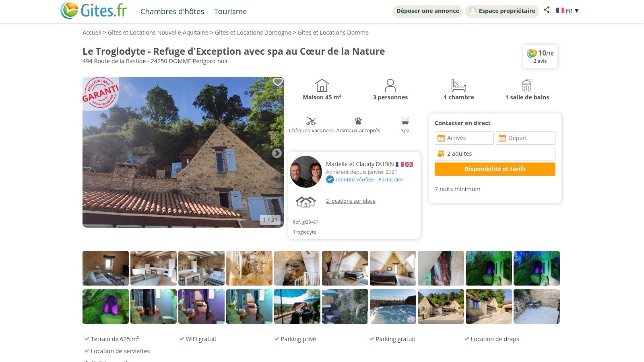
Task: Open Gîtes et Locations Domme breadcrumb
Action: click(x=333, y=33)
